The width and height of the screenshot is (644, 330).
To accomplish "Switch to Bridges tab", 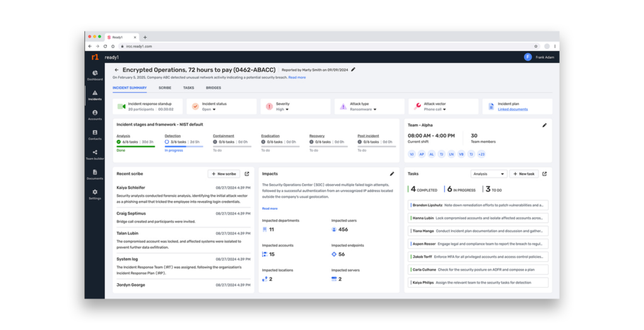I will pyautogui.click(x=213, y=88).
